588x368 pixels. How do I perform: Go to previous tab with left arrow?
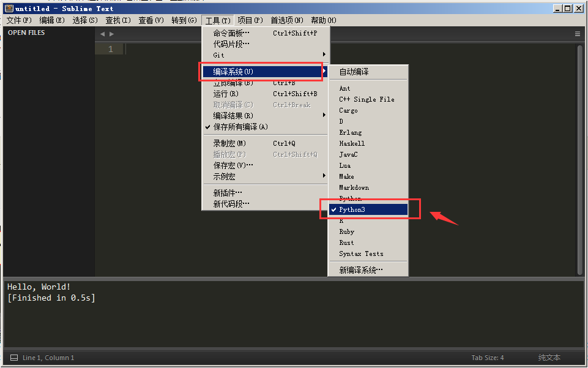click(x=102, y=34)
